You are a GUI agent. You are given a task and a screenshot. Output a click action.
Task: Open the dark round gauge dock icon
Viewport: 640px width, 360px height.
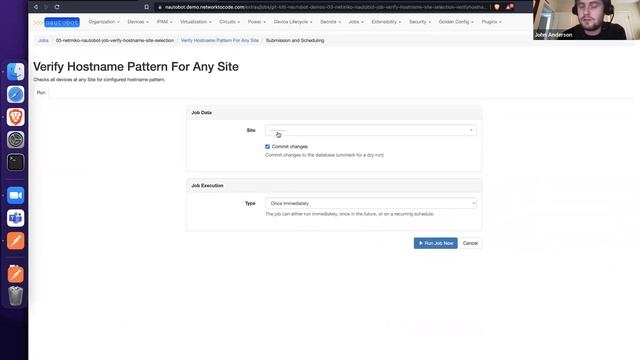click(16, 140)
